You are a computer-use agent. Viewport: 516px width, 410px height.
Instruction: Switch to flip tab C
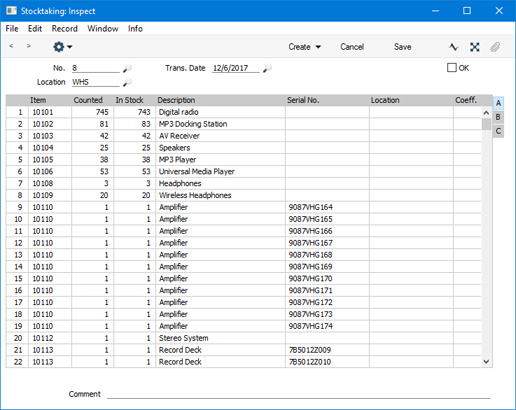tap(498, 131)
